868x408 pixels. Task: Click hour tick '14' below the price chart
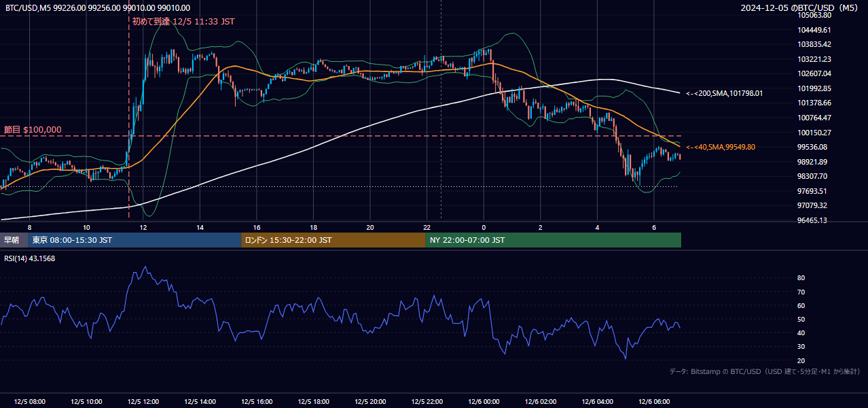200,227
